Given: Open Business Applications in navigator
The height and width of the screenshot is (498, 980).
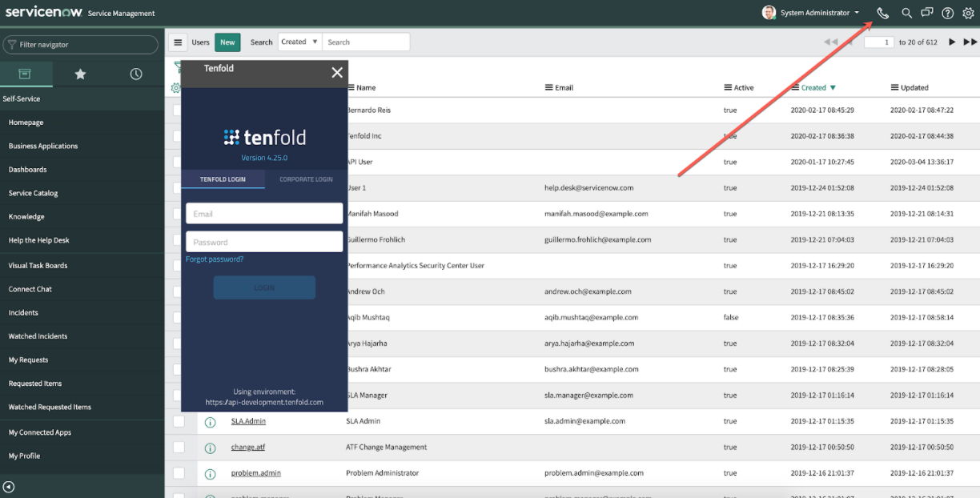Looking at the screenshot, I should (43, 146).
